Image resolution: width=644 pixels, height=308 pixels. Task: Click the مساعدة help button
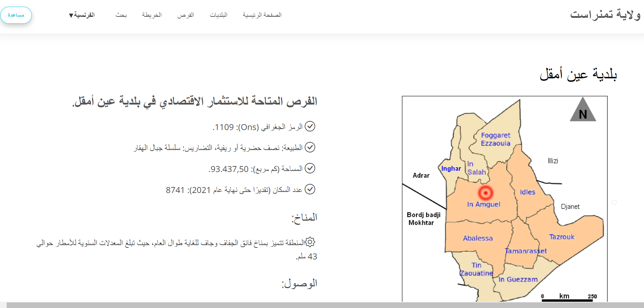[16, 15]
